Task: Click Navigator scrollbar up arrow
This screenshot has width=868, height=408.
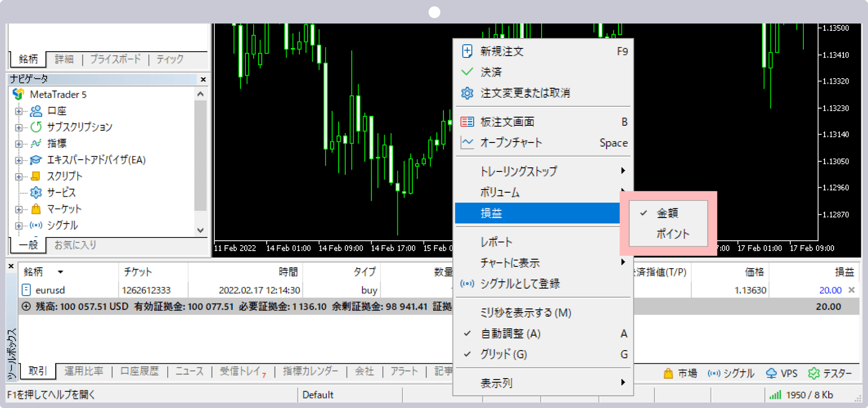Action: pyautogui.click(x=200, y=94)
